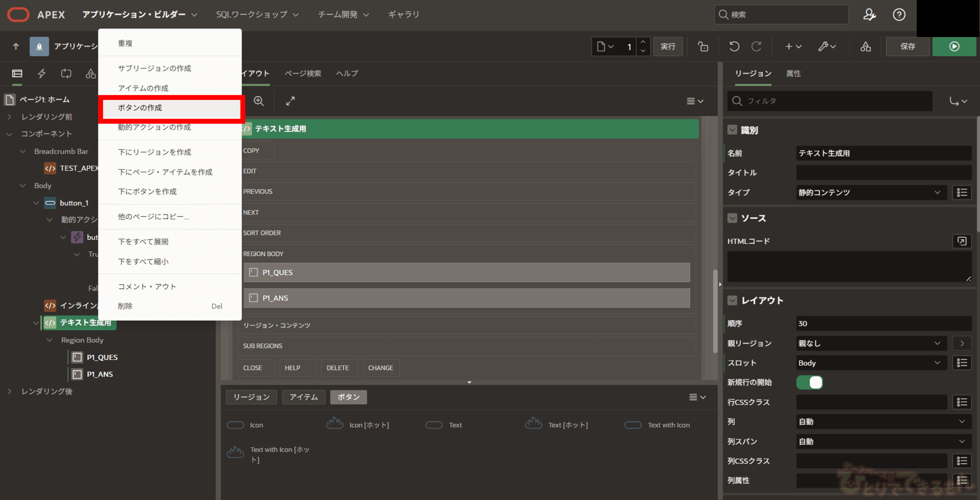Click the page lock icon

click(703, 46)
